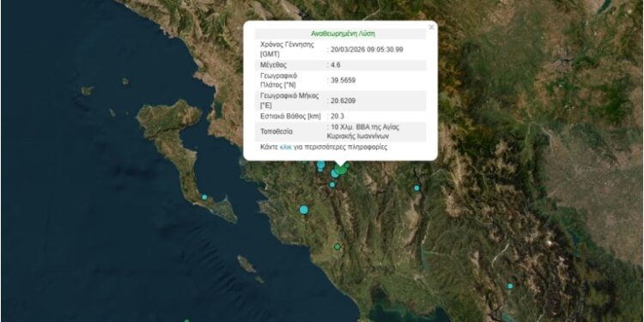Select the magnitude value '4.6'
Image resolution: width=644 pixels, height=322 pixels.
(336, 65)
